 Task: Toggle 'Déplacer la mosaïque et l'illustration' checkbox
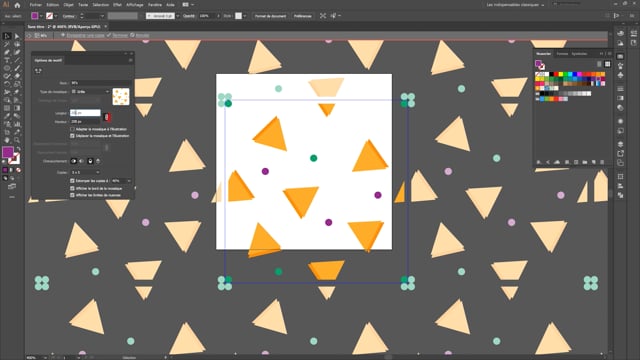coord(72,136)
